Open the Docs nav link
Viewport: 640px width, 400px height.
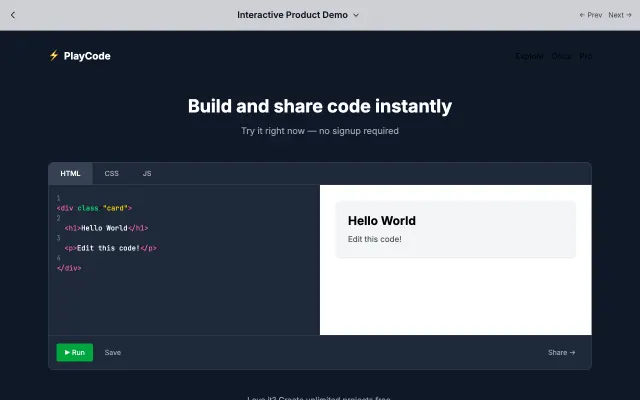tap(561, 56)
